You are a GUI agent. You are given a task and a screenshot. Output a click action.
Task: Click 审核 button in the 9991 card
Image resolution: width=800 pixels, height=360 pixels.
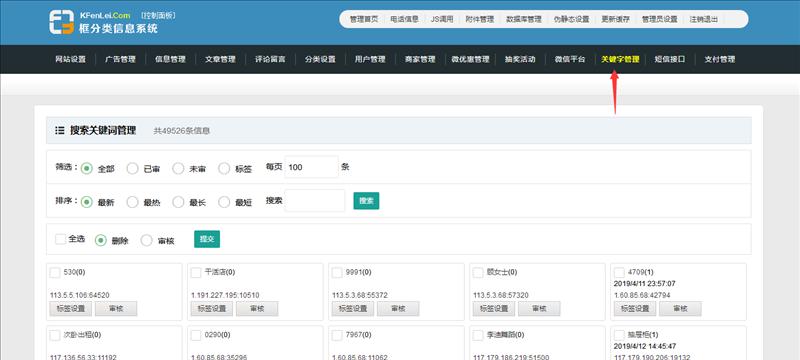(x=398, y=308)
